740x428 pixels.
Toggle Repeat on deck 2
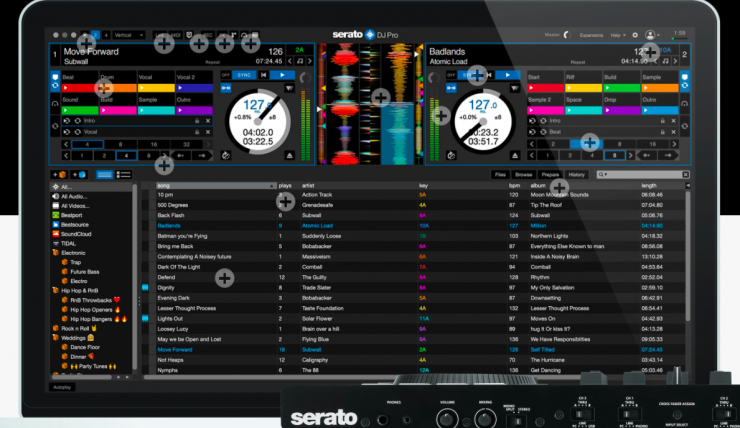(578, 62)
